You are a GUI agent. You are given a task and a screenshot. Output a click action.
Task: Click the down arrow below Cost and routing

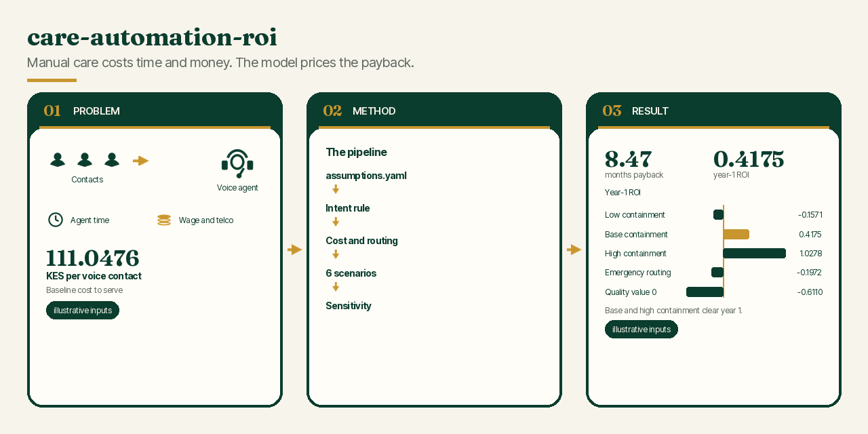[336, 255]
